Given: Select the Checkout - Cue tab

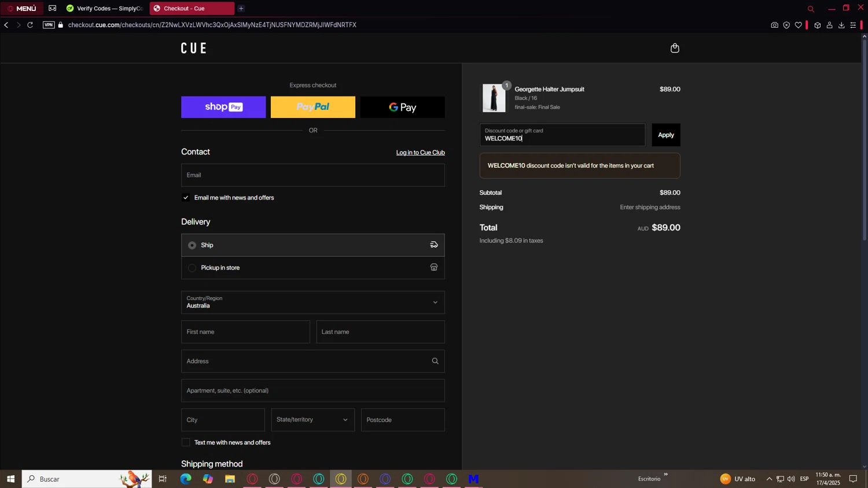Looking at the screenshot, I should pyautogui.click(x=192, y=8).
